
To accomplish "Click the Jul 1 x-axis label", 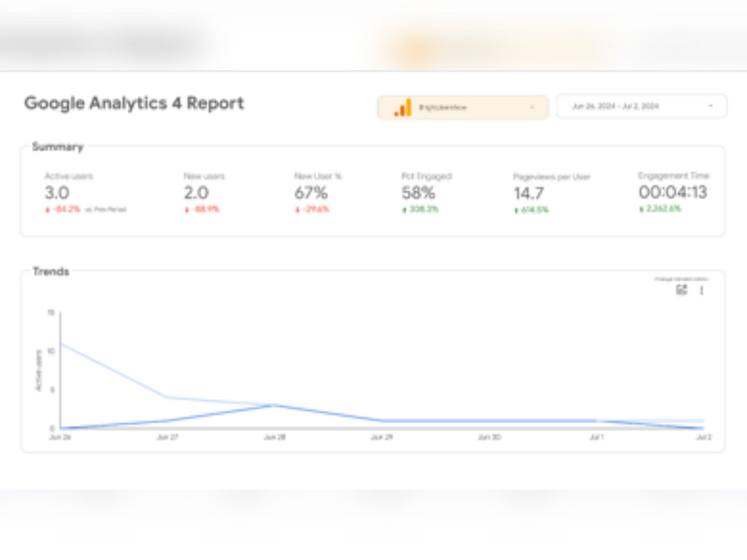I will (597, 437).
